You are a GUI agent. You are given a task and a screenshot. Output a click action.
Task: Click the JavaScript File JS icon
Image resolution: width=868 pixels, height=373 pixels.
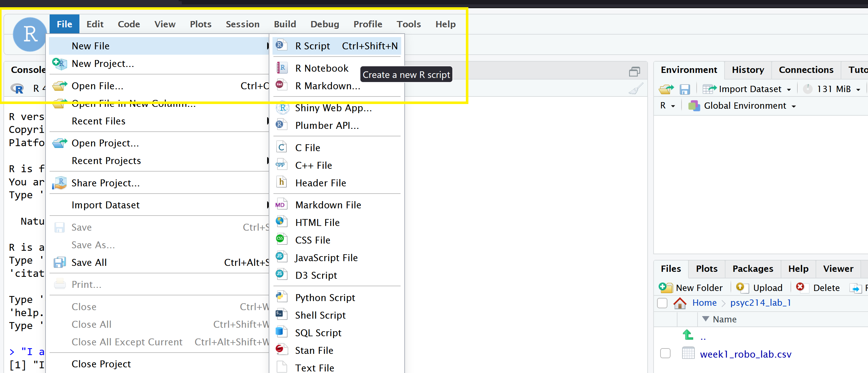coord(281,257)
